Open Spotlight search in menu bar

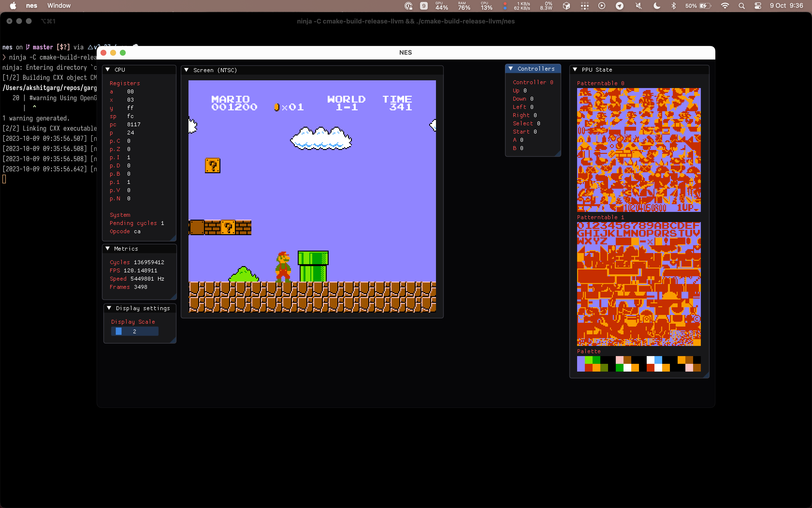[741, 6]
